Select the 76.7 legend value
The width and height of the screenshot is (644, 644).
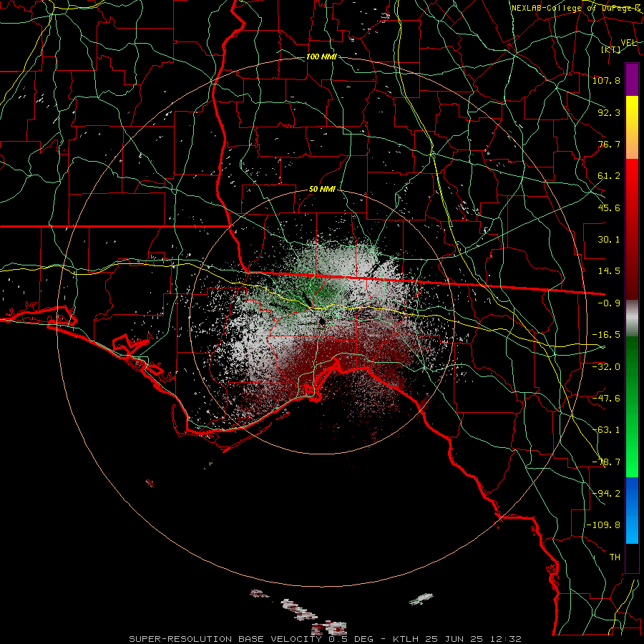(x=609, y=144)
